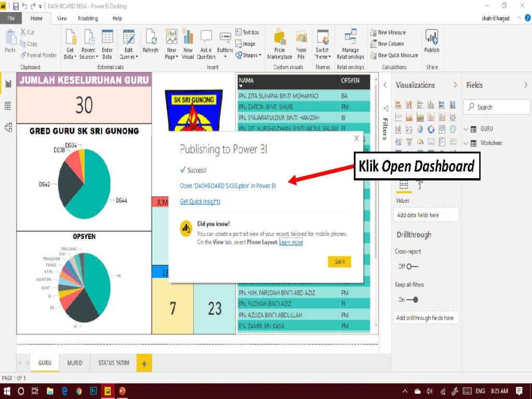The image size is (532, 399).
Task: Click PowerPoint icon in Windows taskbar
Action: [122, 391]
